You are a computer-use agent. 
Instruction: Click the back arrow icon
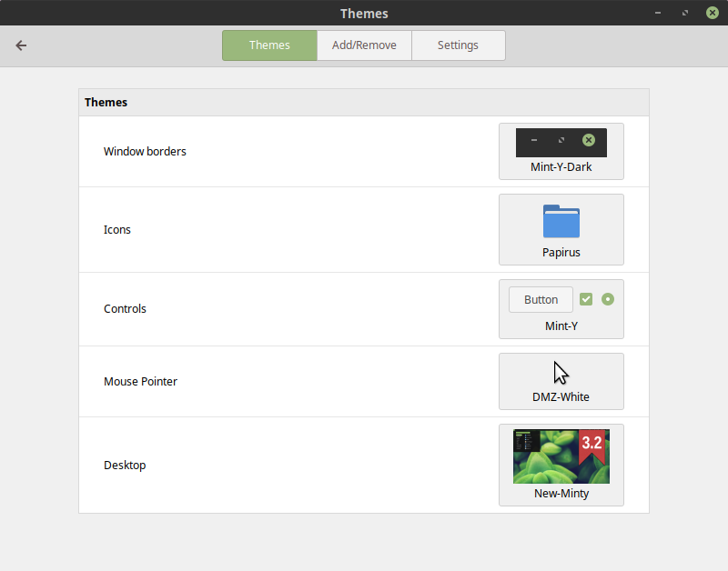pos(21,45)
